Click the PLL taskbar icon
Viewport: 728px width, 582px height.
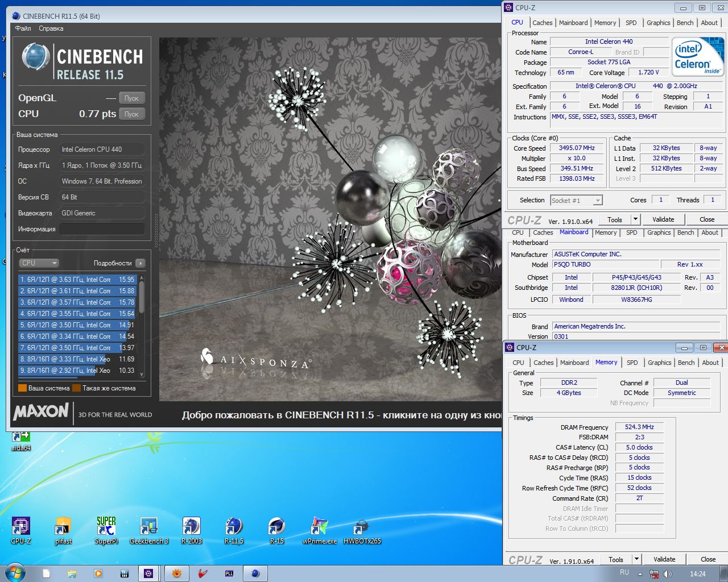229,573
